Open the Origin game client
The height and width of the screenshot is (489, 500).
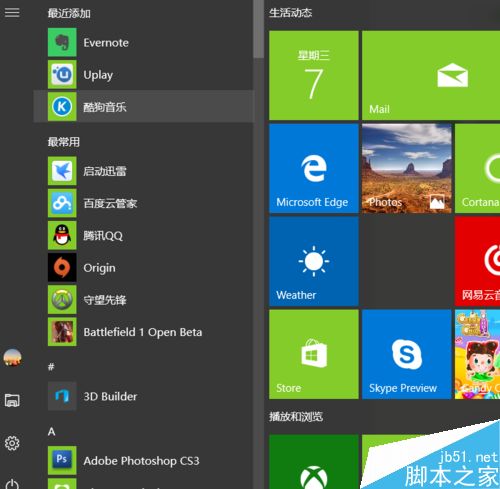point(144,267)
